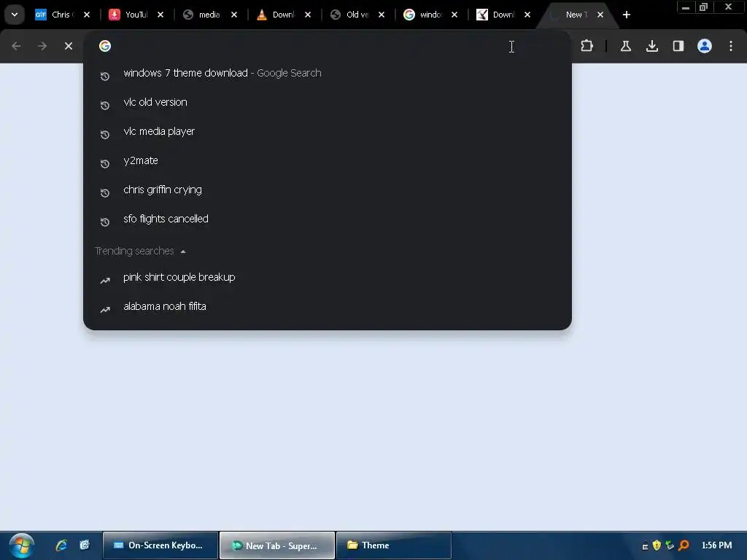
Task: Switch to the Chris GIF tab
Action: (63, 15)
